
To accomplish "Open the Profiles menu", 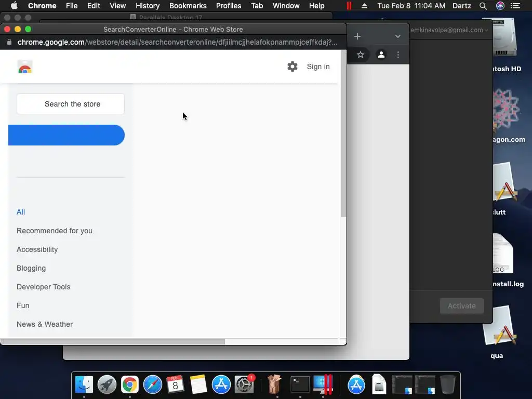I will pyautogui.click(x=229, y=6).
